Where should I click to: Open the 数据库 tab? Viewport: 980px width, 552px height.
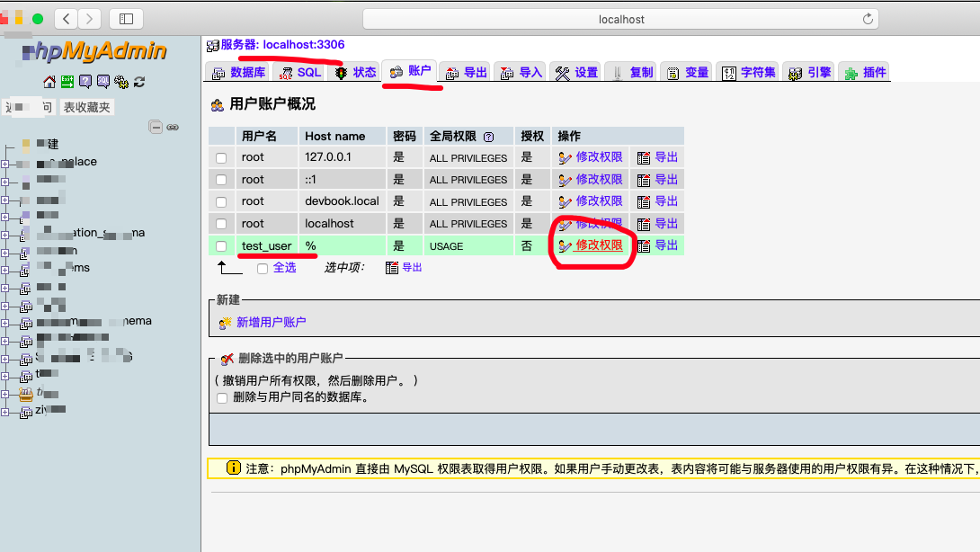point(239,73)
